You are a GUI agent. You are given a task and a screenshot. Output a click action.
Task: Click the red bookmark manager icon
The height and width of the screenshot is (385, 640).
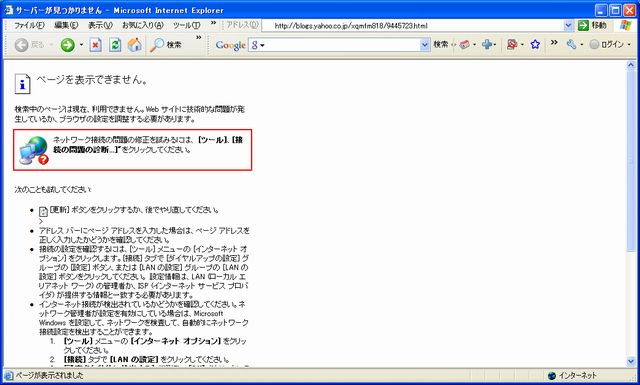click(511, 45)
